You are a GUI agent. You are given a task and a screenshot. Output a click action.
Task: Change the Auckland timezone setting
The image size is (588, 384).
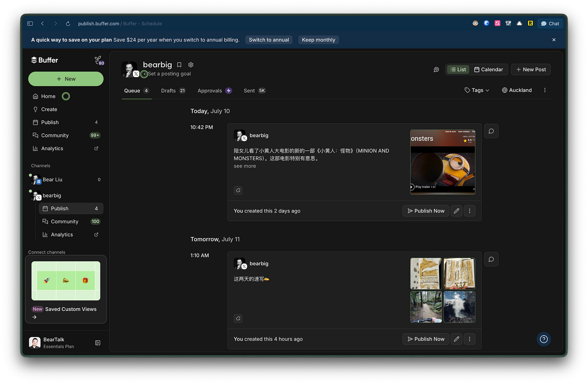click(x=517, y=90)
